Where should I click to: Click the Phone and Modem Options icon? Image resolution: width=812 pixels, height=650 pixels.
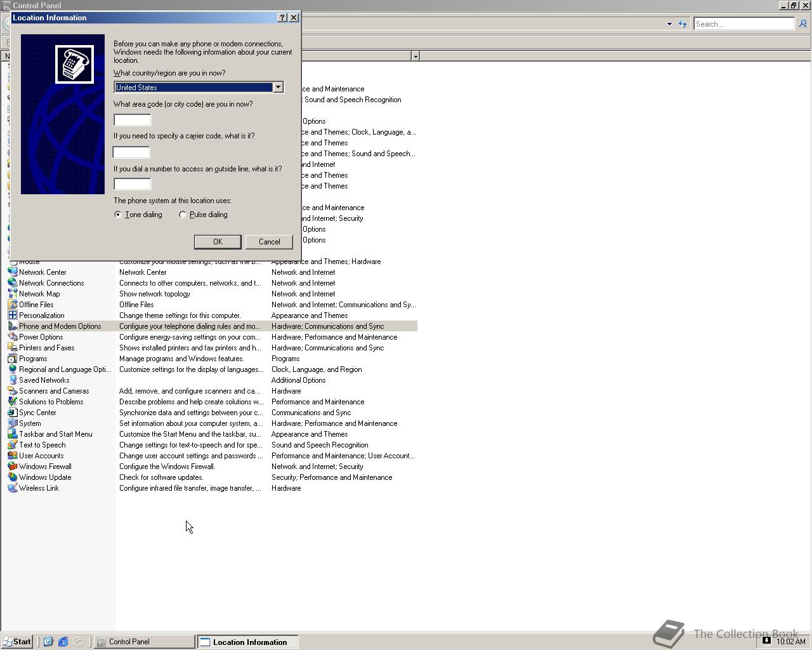12,326
